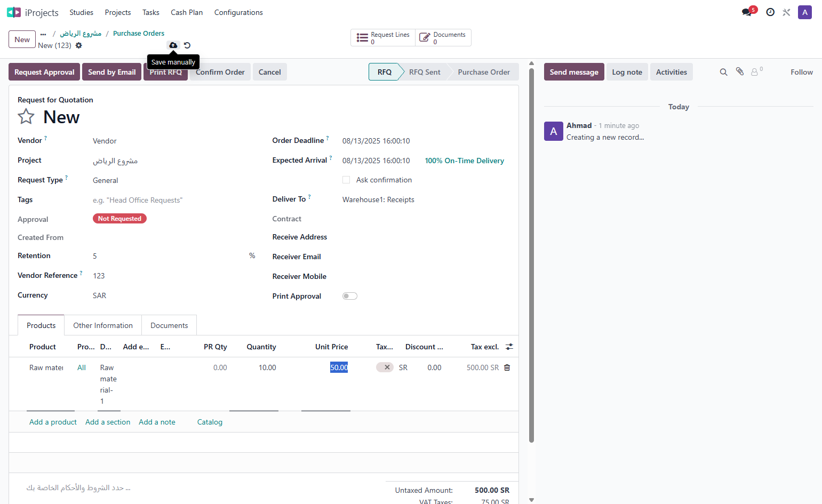This screenshot has height=504, width=822.
Task: Expand the breadcrumb ellipsis menu
Action: point(43,34)
